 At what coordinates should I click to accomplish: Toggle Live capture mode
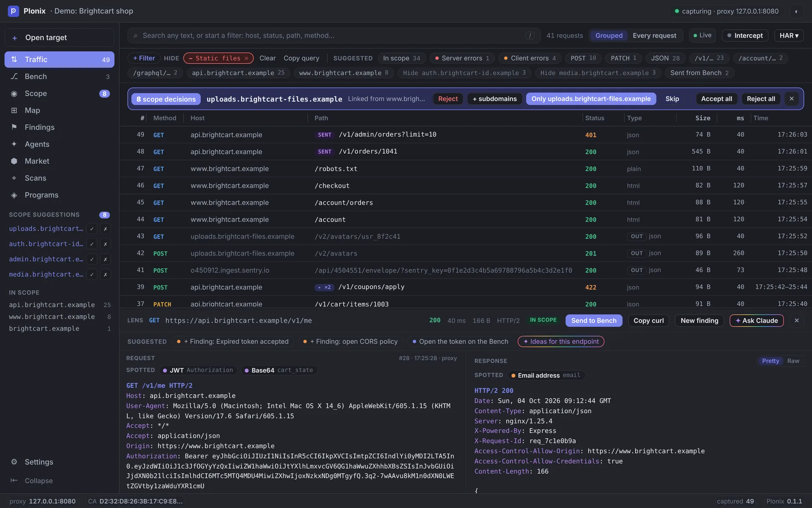[702, 36]
